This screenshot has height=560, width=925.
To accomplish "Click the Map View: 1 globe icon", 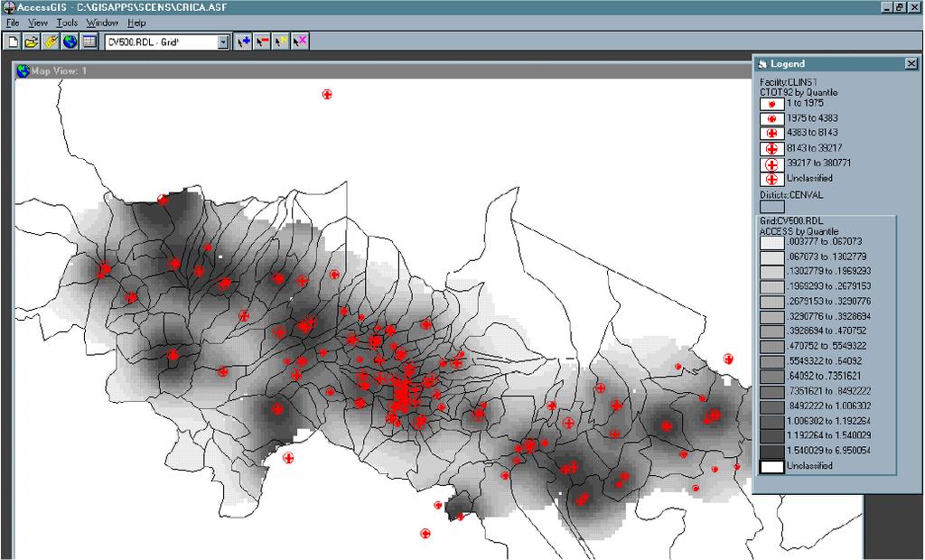I will pos(23,70).
